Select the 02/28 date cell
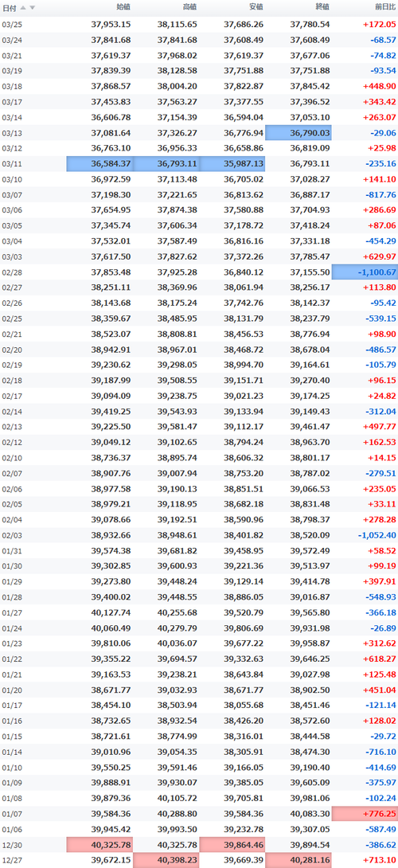Viewport: 398px width, 868px height. (x=11, y=272)
